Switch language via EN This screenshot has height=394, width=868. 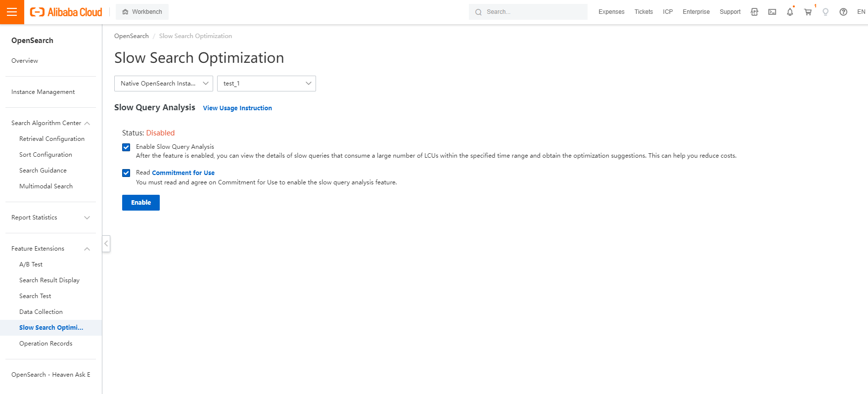[x=861, y=12]
